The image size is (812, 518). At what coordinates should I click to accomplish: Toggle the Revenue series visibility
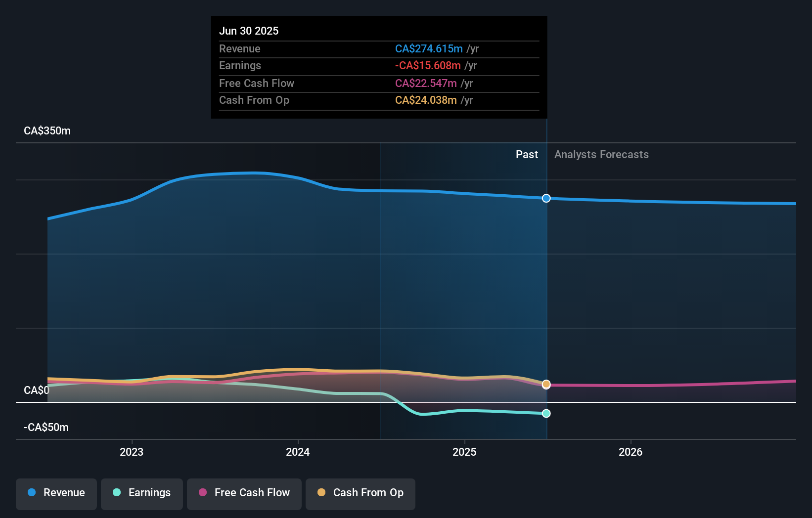(56, 493)
